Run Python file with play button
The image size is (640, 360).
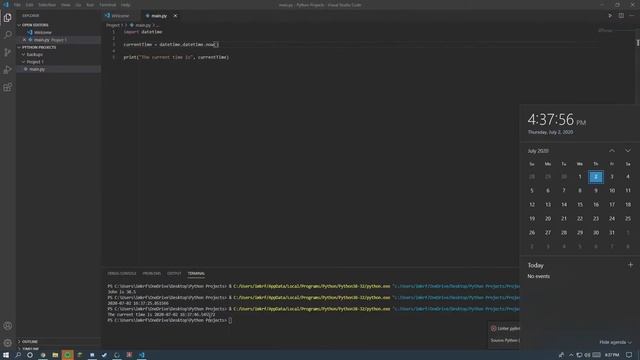coord(610,16)
